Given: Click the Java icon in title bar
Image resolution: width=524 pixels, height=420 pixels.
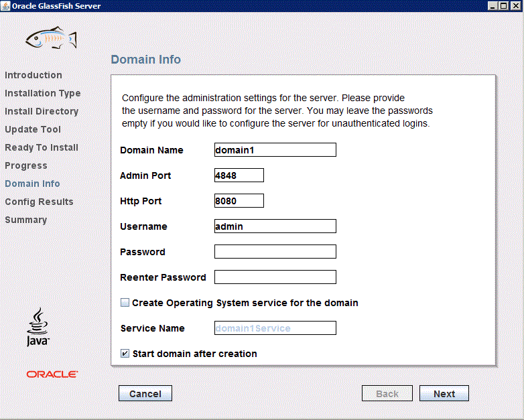Looking at the screenshot, I should [5, 5].
